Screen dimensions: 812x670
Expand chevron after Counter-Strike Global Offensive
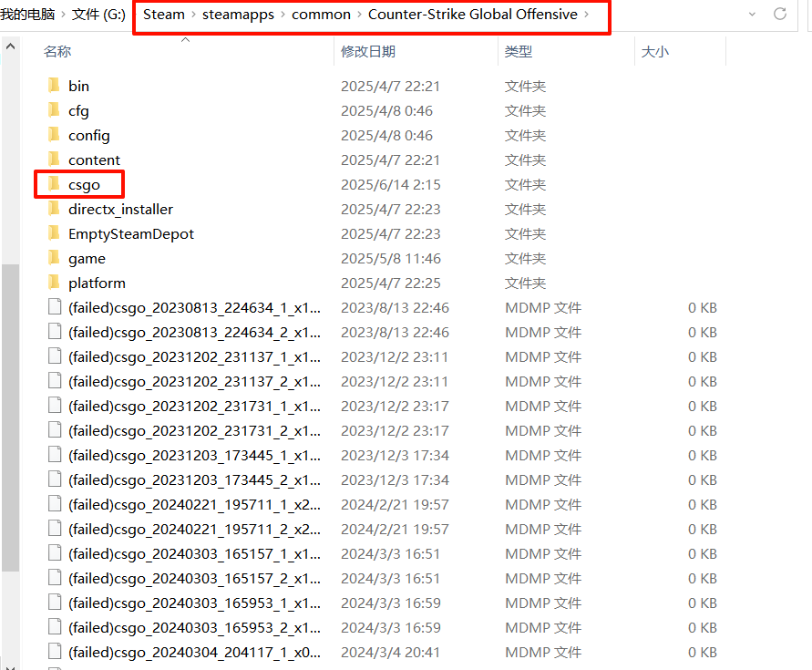(x=587, y=15)
